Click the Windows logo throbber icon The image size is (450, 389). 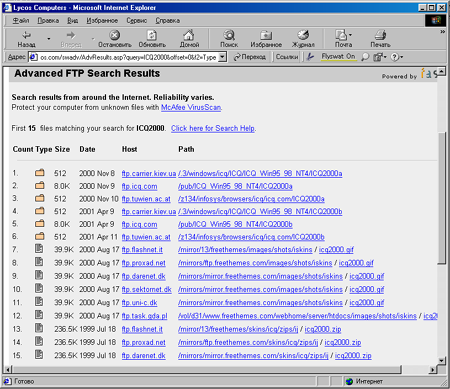[436, 21]
